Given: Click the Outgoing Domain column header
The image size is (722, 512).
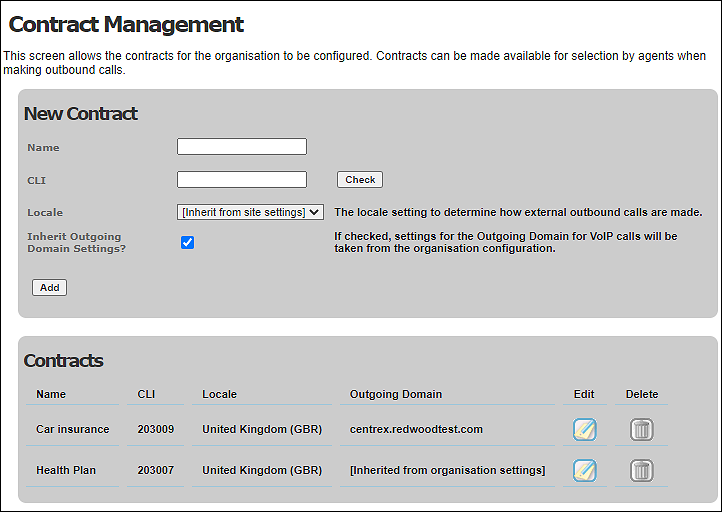Looking at the screenshot, I should pos(396,394).
